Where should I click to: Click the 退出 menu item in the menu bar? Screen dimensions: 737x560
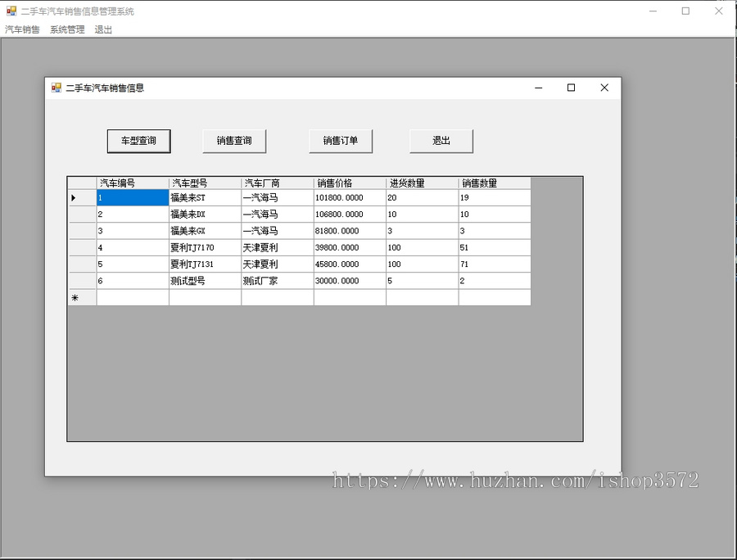click(x=103, y=29)
